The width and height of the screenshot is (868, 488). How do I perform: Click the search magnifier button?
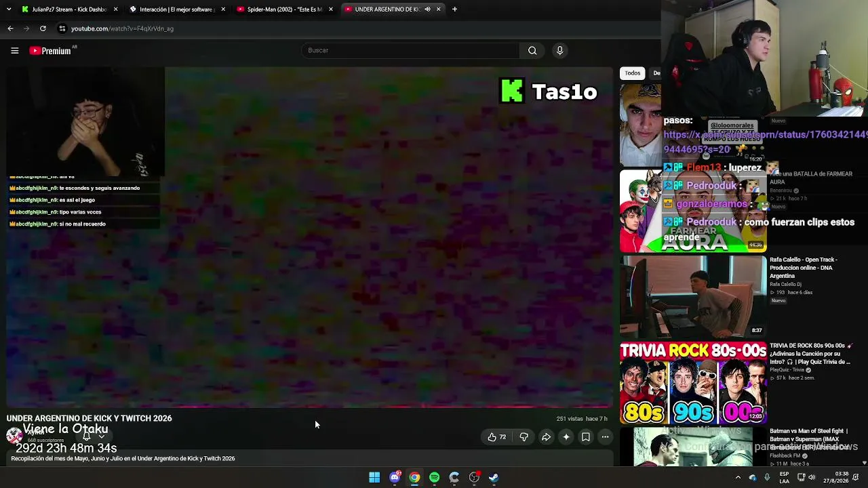pos(532,50)
